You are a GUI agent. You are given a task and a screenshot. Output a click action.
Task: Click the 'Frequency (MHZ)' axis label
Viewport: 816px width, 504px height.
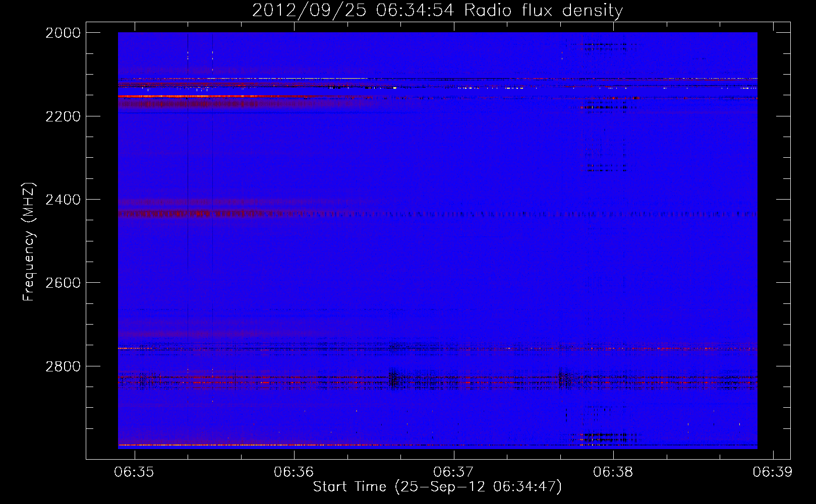(29, 242)
